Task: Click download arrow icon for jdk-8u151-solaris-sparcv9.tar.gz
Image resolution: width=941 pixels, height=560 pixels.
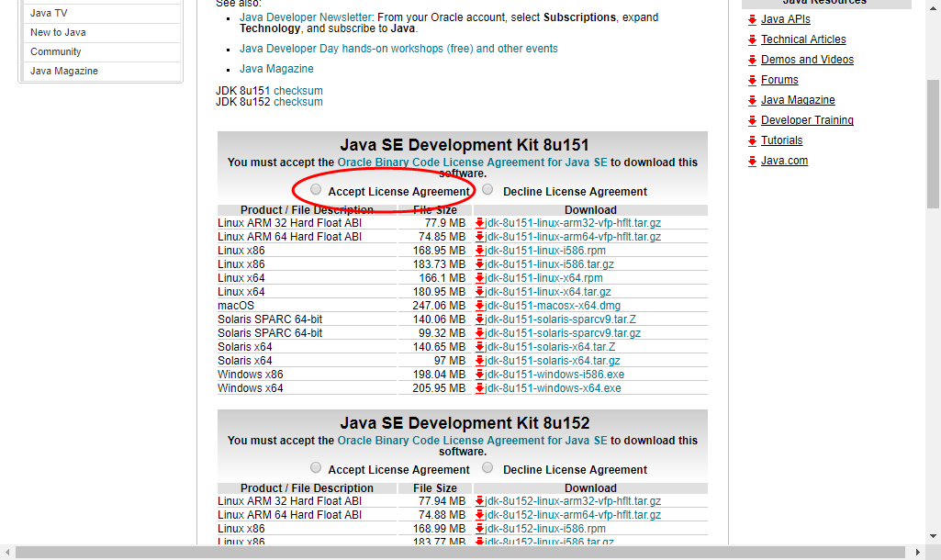Action: 479,334
